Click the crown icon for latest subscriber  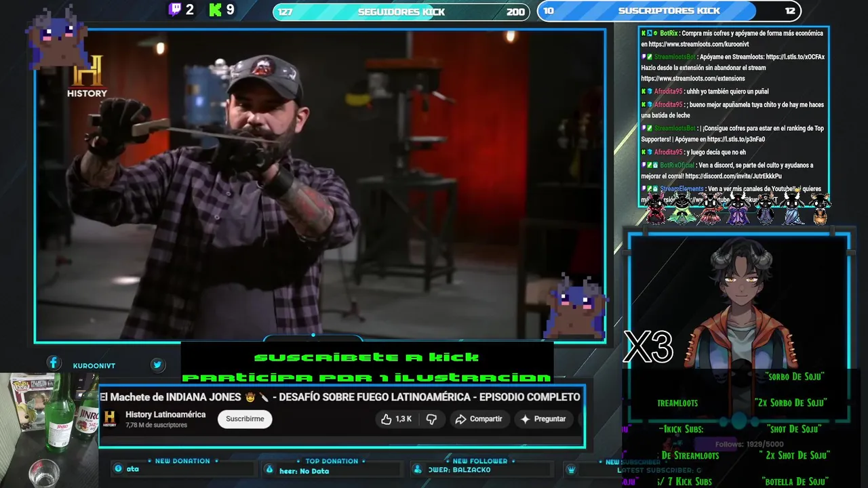pyautogui.click(x=571, y=469)
